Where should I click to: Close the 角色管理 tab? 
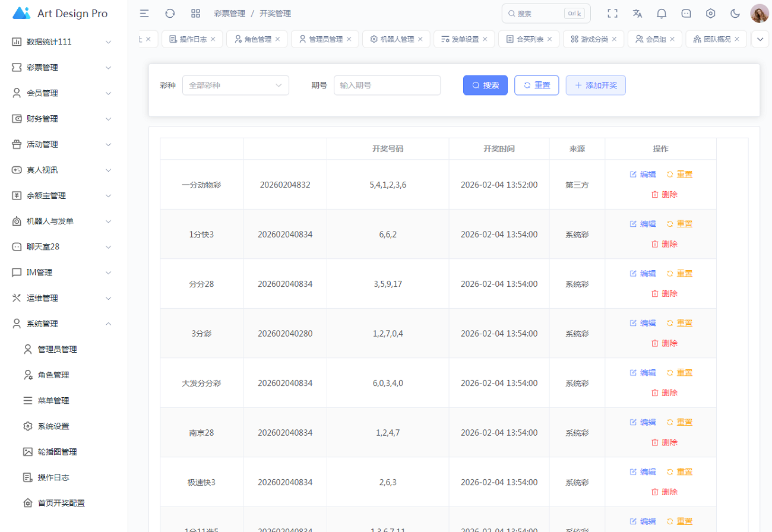[x=277, y=39]
